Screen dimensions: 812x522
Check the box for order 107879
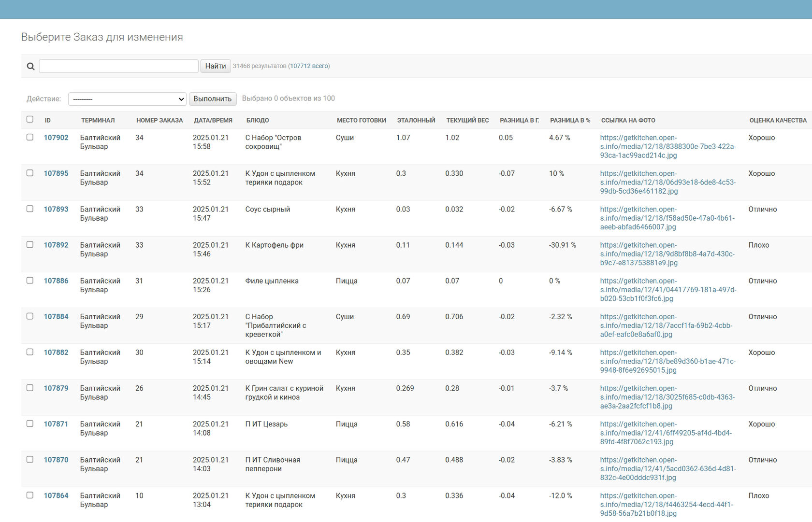(x=30, y=387)
